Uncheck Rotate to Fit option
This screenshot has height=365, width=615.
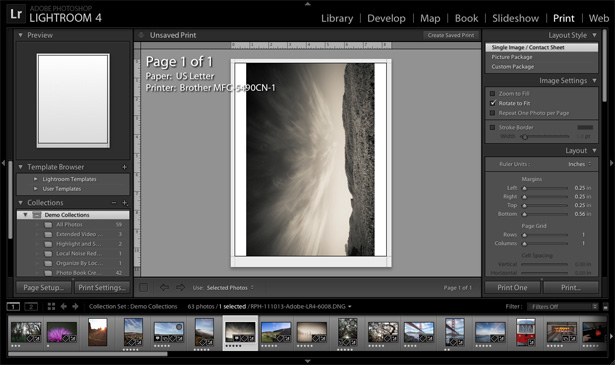pos(493,103)
